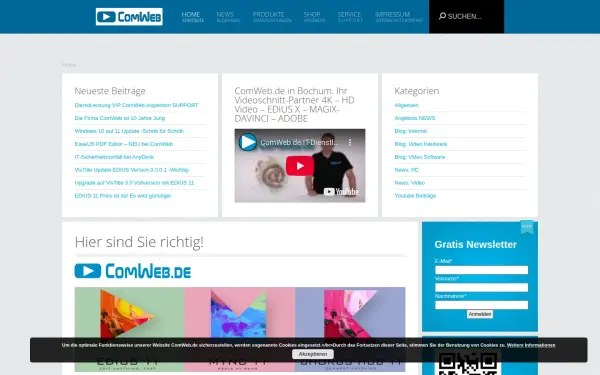Open the SERVICE menu item

coord(350,17)
